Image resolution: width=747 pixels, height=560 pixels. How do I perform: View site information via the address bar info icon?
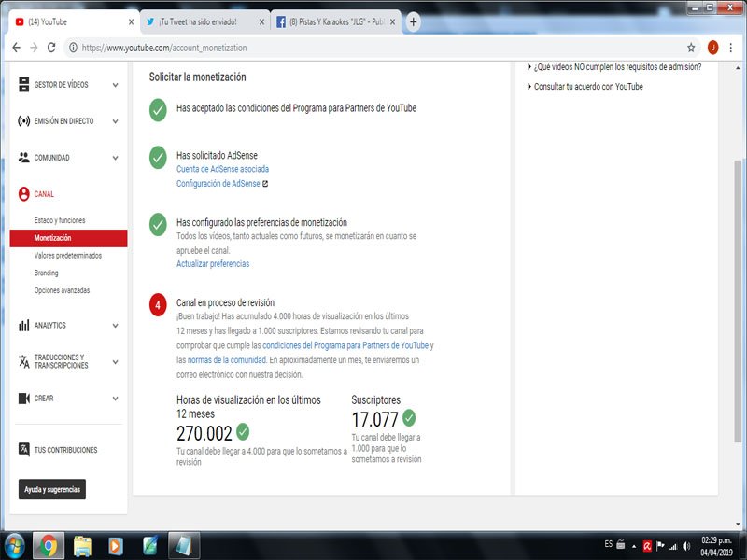click(x=74, y=48)
